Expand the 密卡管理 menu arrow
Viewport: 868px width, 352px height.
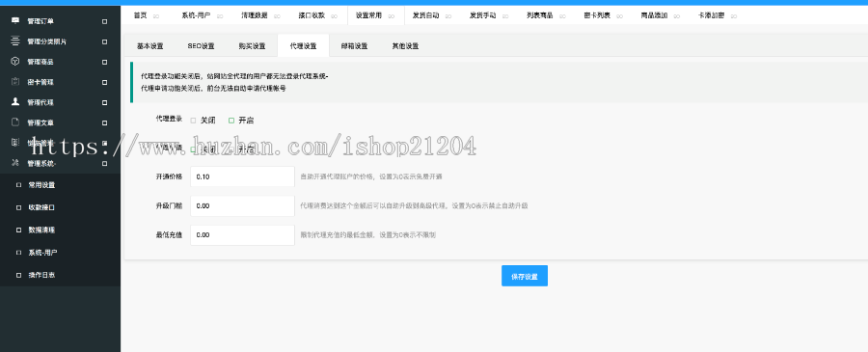[x=104, y=82]
